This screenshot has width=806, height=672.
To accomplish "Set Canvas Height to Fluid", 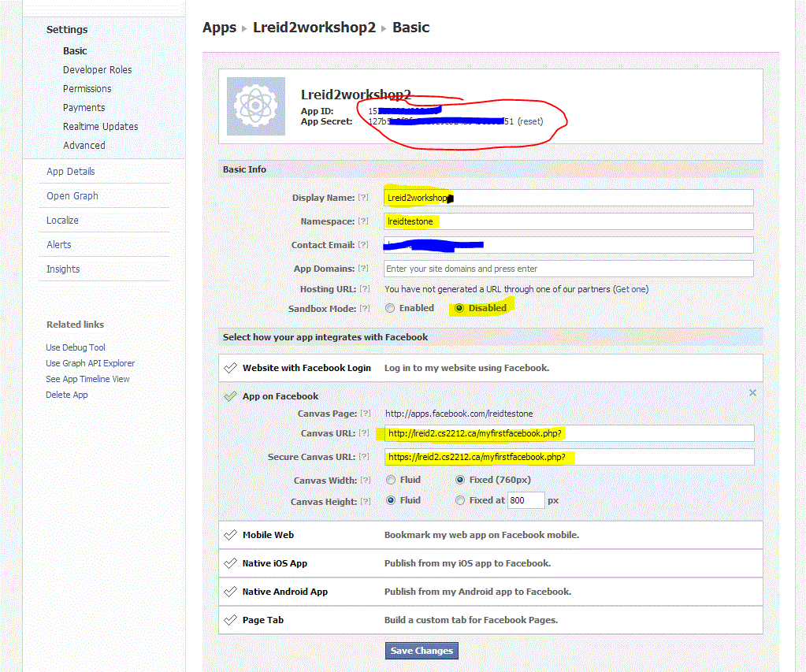I will click(x=391, y=500).
